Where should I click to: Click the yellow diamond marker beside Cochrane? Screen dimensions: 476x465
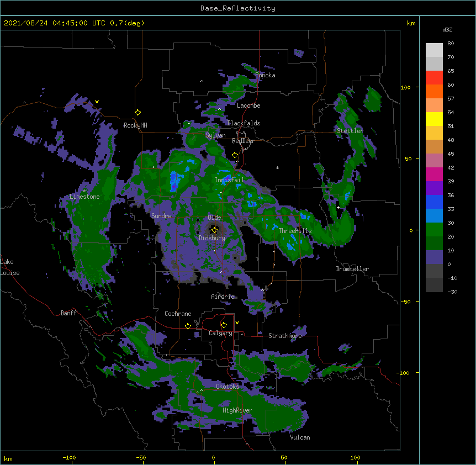tap(188, 326)
